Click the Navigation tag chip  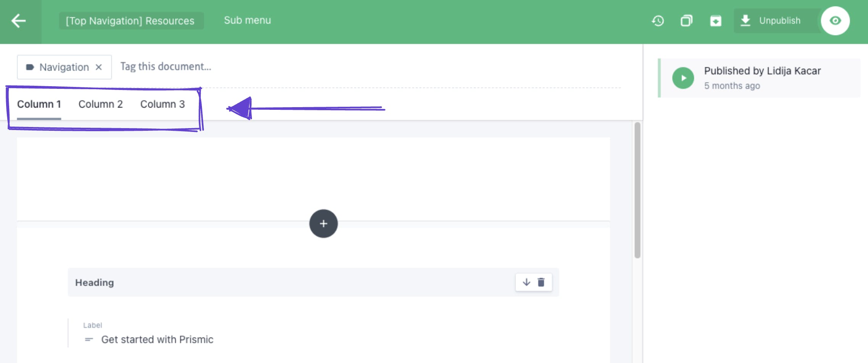[x=64, y=67]
